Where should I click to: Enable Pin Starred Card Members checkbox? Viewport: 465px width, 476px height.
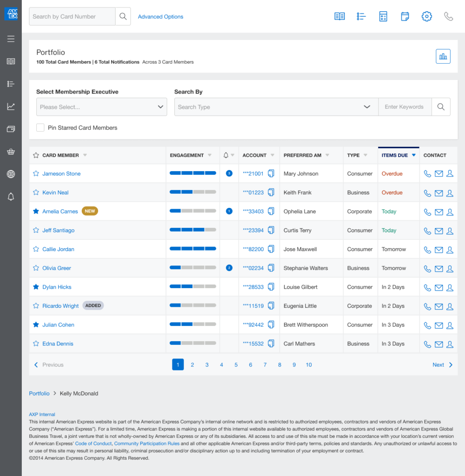pos(40,128)
